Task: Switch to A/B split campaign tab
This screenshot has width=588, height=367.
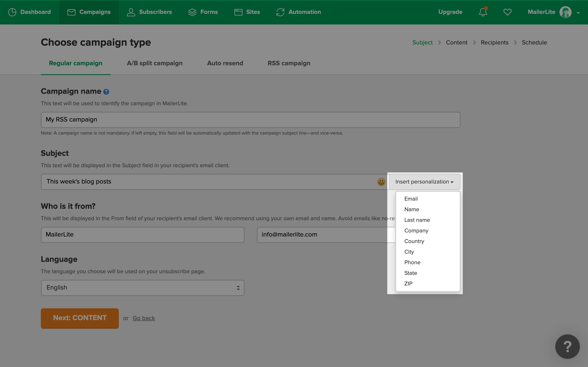Action: [x=155, y=63]
